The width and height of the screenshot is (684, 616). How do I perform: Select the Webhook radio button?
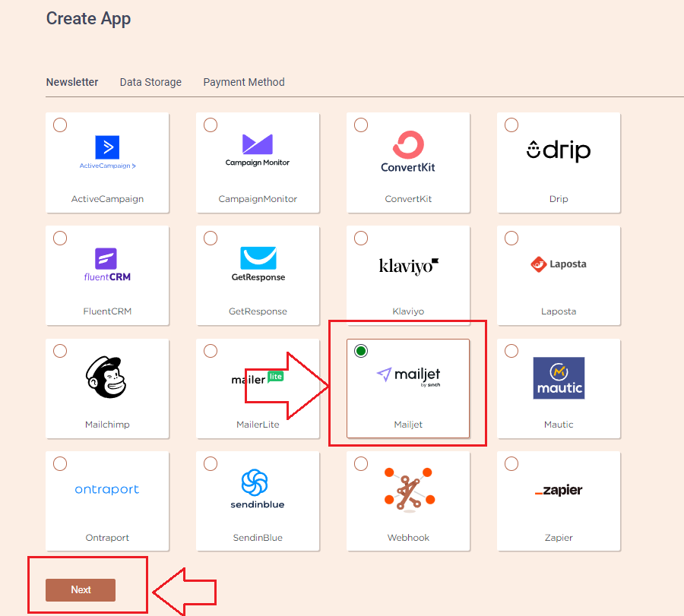[x=361, y=464]
